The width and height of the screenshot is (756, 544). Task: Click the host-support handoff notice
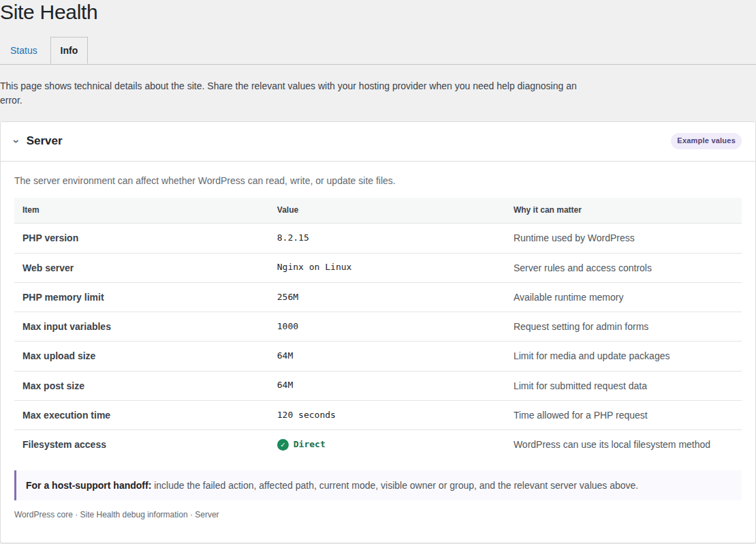(378, 485)
